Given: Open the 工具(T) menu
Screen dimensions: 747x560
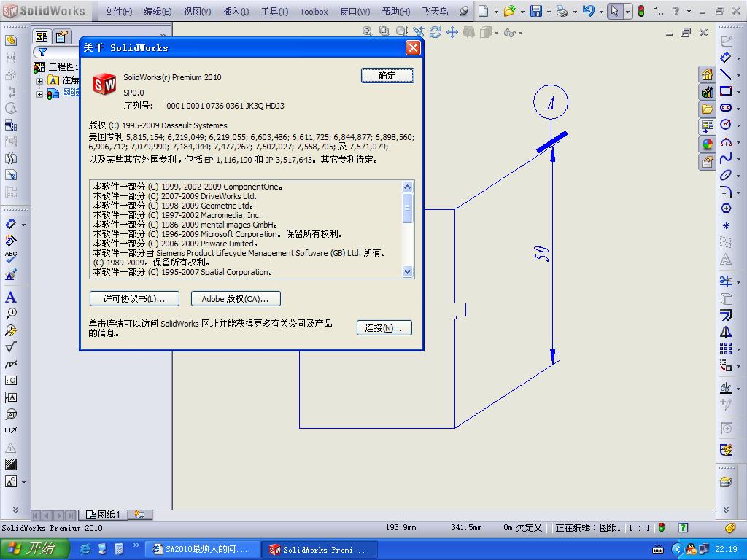Looking at the screenshot, I should 274,12.
